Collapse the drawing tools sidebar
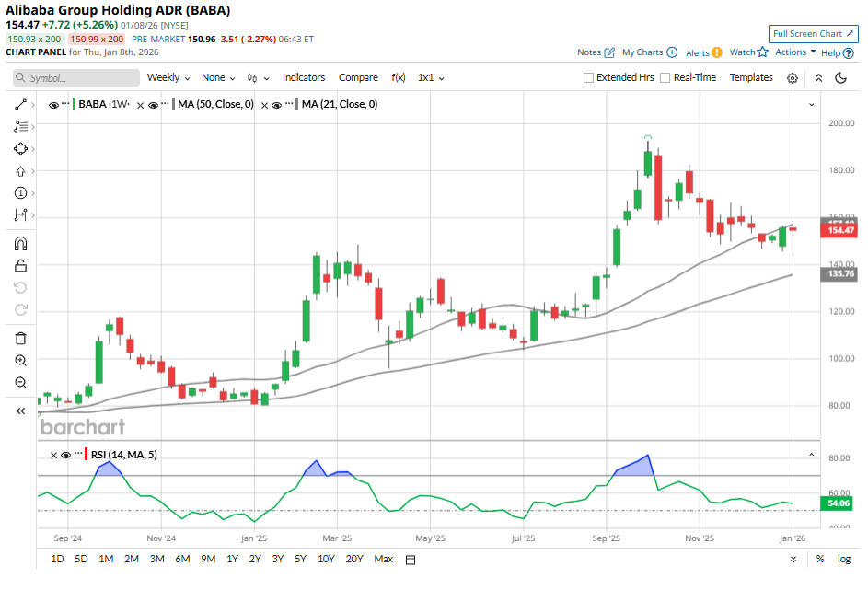 [20, 411]
